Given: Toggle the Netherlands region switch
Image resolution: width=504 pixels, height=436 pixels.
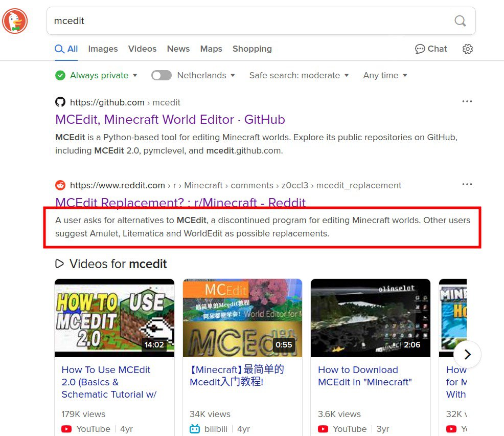Looking at the screenshot, I should (162, 75).
